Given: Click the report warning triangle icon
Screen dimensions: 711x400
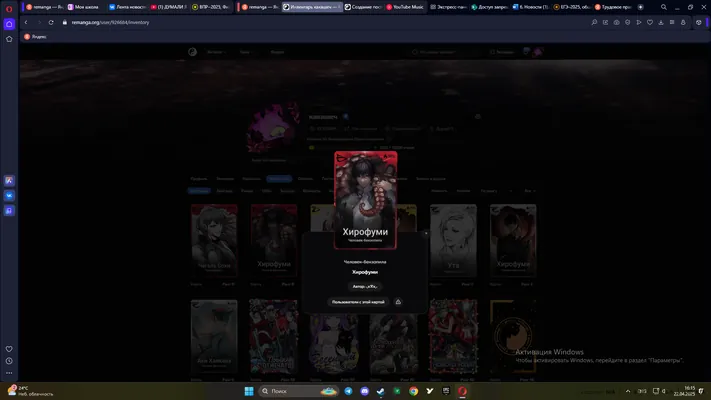Looking at the screenshot, I should pyautogui.click(x=398, y=302).
